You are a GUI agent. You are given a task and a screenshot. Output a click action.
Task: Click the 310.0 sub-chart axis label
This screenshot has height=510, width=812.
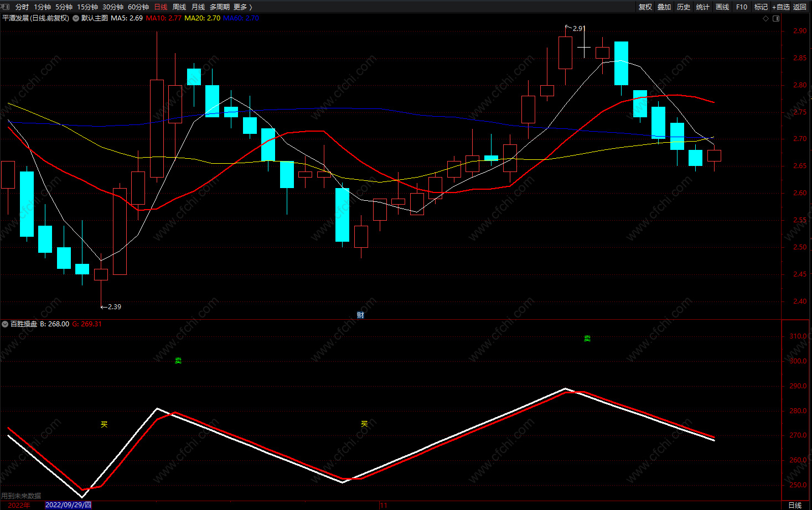798,336
